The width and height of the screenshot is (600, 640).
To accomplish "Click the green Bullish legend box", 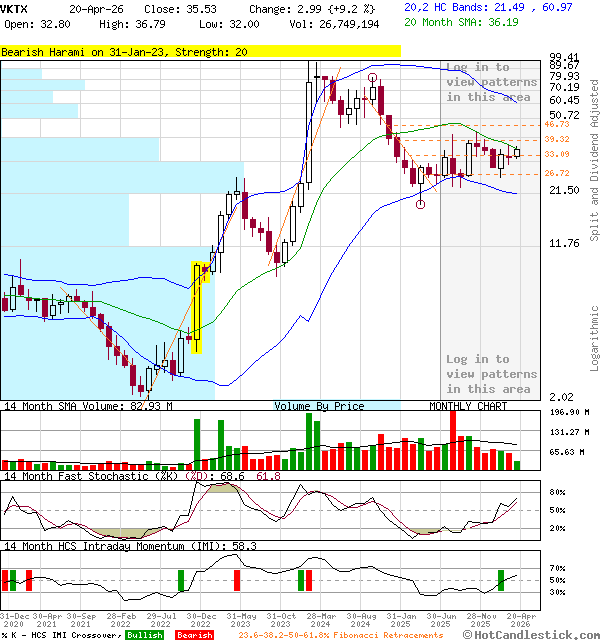I will [144, 635].
